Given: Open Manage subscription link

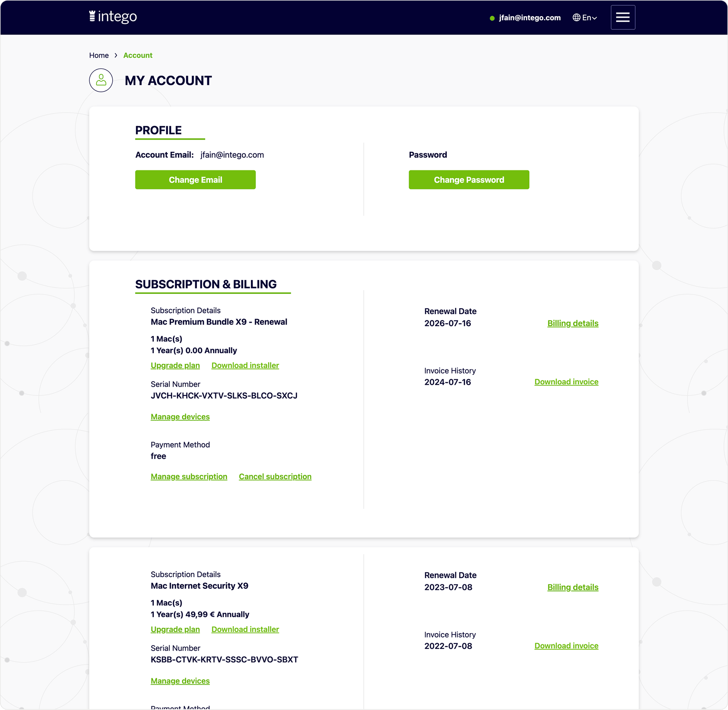Looking at the screenshot, I should (189, 477).
